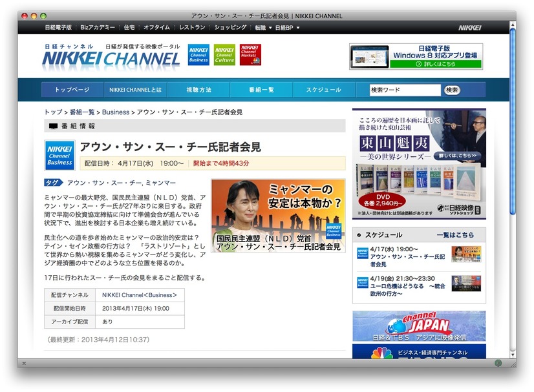534x392 pixels.
Task: Click 住宅 in top bar
Action: 129,28
